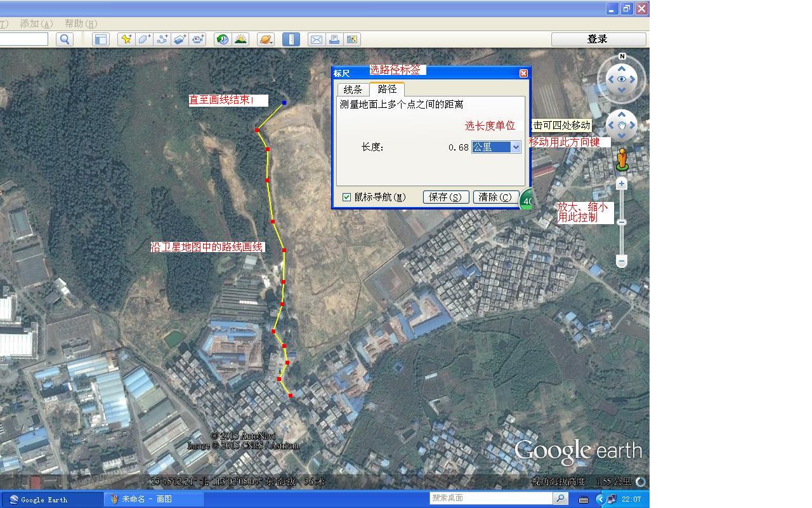The height and width of the screenshot is (508, 812).
Task: Open the historical imagery clock tool
Action: [222, 39]
